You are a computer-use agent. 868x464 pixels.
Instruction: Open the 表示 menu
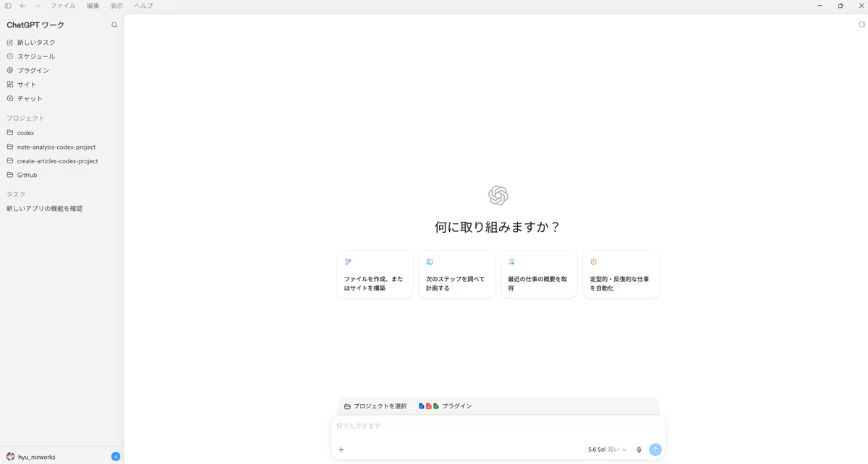[116, 5]
